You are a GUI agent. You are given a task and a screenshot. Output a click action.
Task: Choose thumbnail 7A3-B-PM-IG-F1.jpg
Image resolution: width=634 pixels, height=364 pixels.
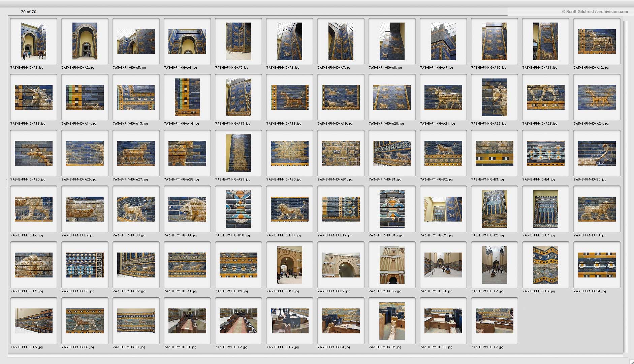187,321
